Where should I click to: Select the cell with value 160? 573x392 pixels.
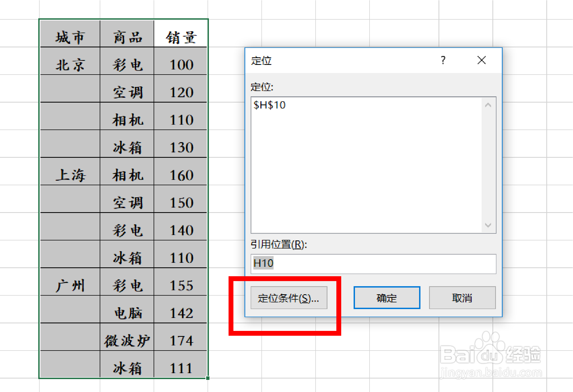[x=181, y=175]
